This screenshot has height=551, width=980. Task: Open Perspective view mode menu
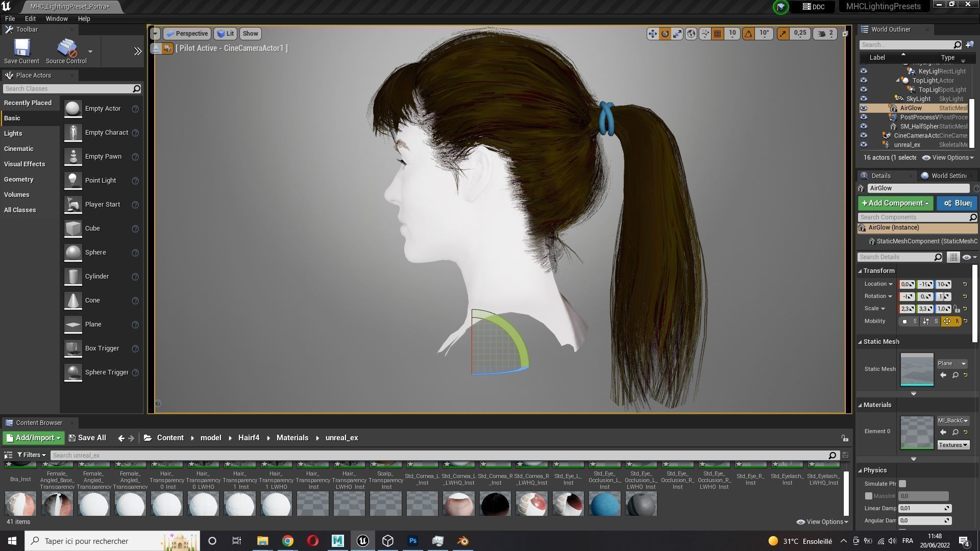pos(187,34)
